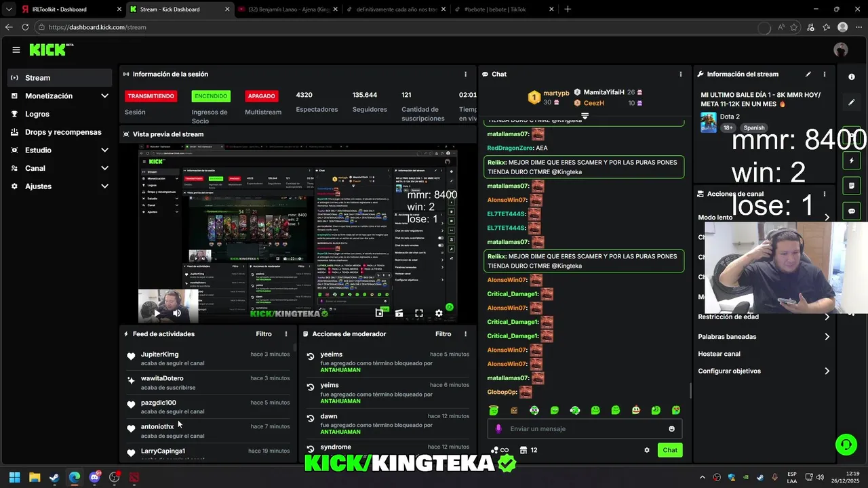868x488 pixels.
Task: Open options menu for Feed de actividades
Action: (286, 334)
